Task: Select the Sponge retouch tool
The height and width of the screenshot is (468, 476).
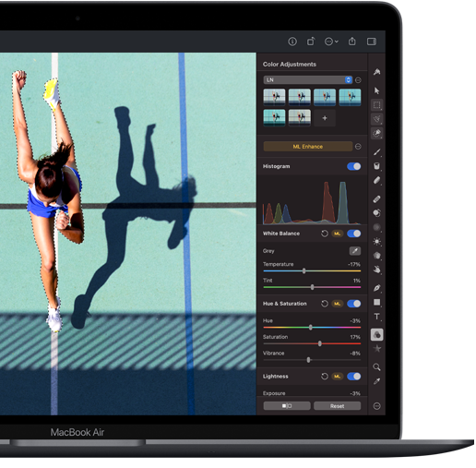Action: 376,256
